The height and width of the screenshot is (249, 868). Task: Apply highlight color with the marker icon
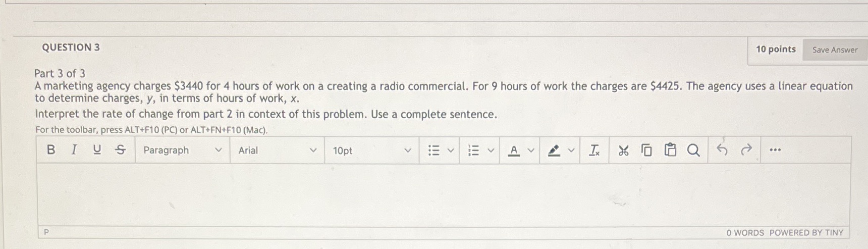(554, 150)
